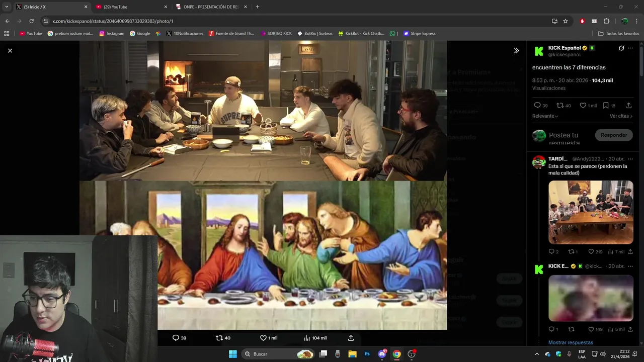This screenshot has width=644, height=362.
Task: Like the KICK reply with 149 likes
Action: pyautogui.click(x=592, y=329)
